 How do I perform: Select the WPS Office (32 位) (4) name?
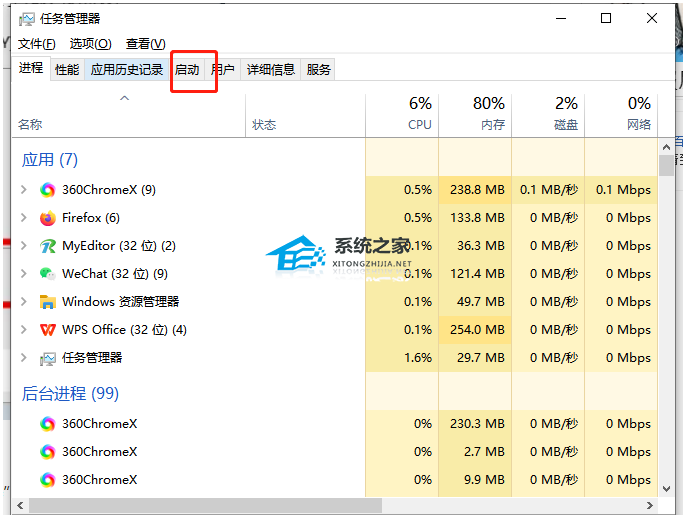tap(125, 330)
